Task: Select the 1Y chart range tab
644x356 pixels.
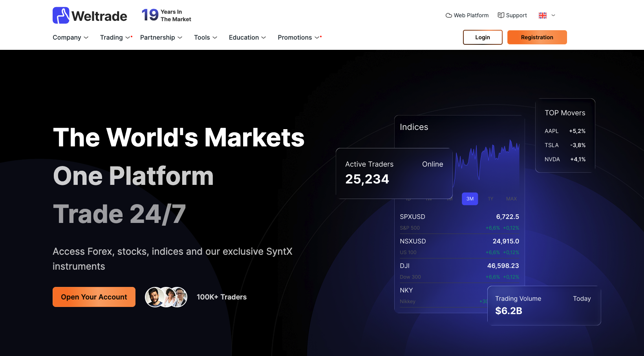Action: (490, 199)
